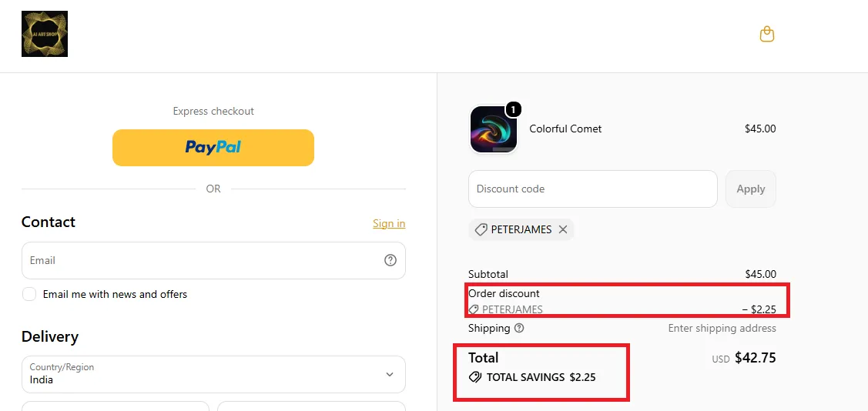
Task: Click the AI Art Shop logo
Action: pyautogui.click(x=45, y=34)
